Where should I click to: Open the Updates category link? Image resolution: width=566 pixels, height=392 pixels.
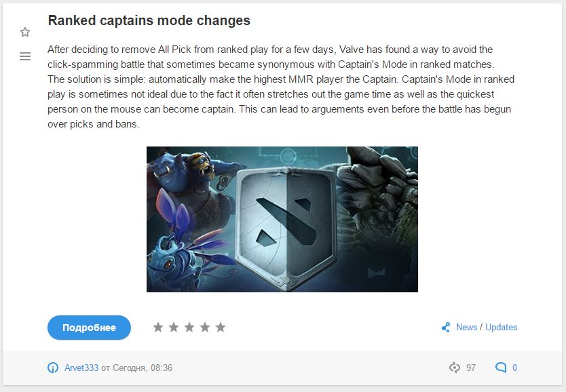coord(501,327)
